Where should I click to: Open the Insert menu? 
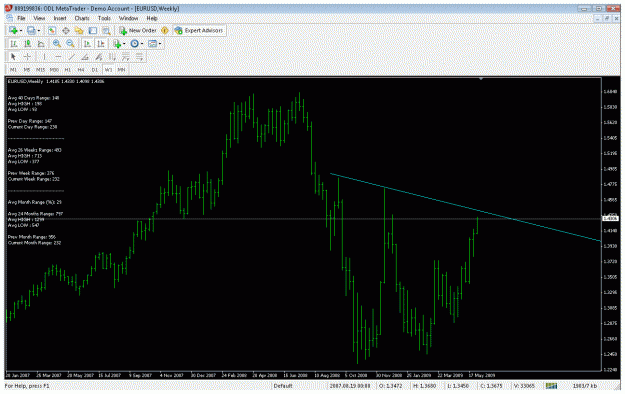coord(60,18)
